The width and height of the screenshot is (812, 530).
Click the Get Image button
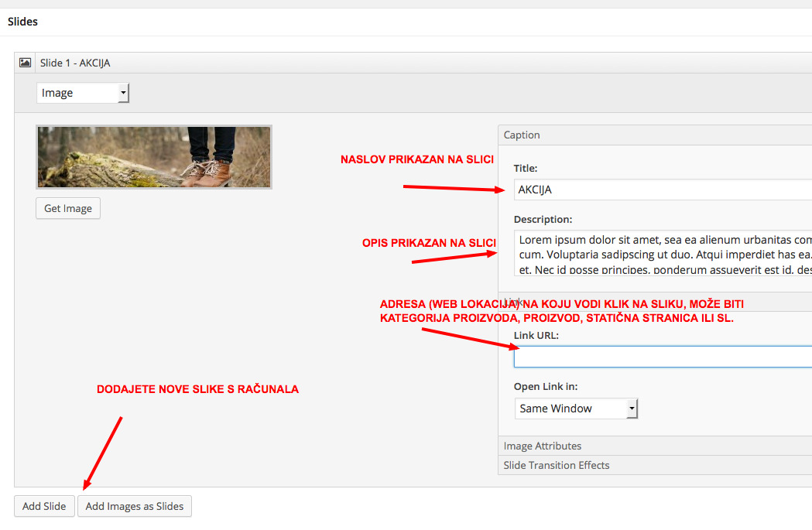tap(68, 209)
